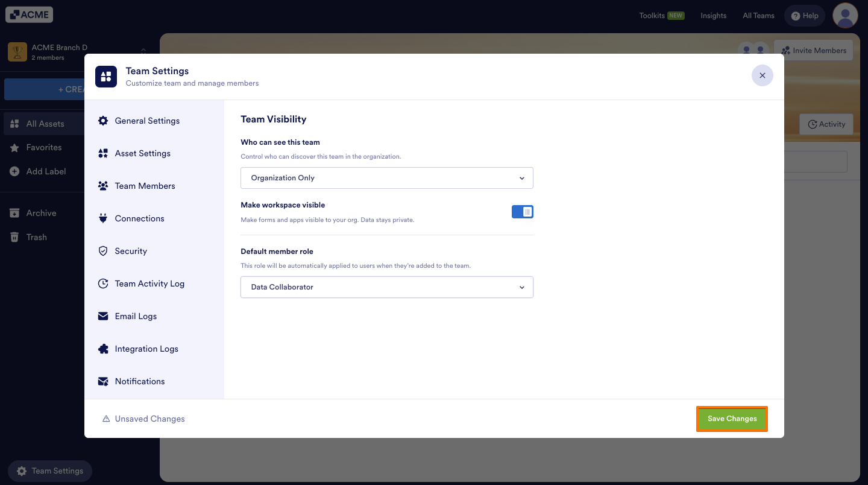Open the Data Collaborator role dropdown
Image resolution: width=868 pixels, height=485 pixels.
point(387,287)
